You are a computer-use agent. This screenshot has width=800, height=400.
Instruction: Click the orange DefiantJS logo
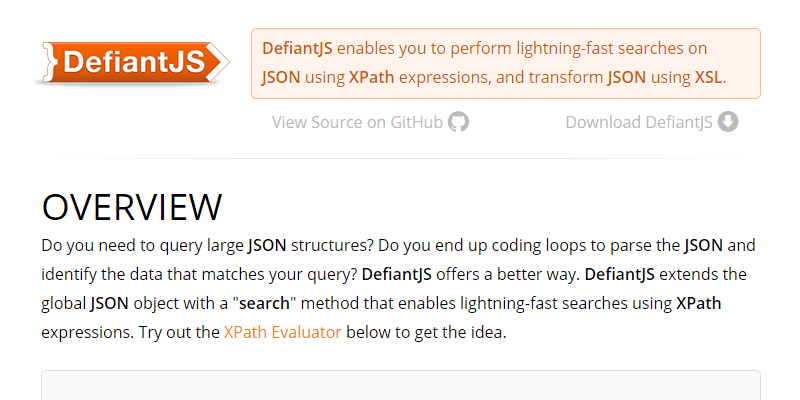(x=137, y=62)
